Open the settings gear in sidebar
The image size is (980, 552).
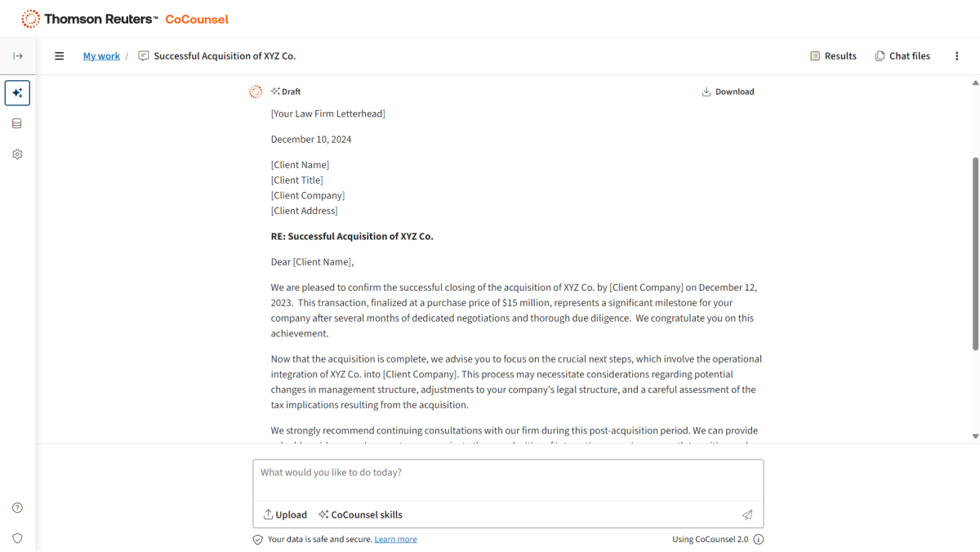coord(17,154)
